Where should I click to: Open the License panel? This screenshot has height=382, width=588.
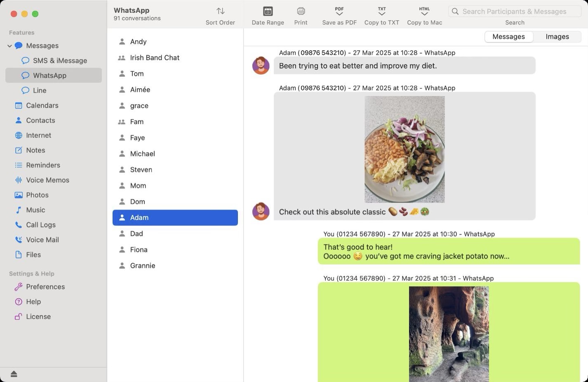click(38, 316)
